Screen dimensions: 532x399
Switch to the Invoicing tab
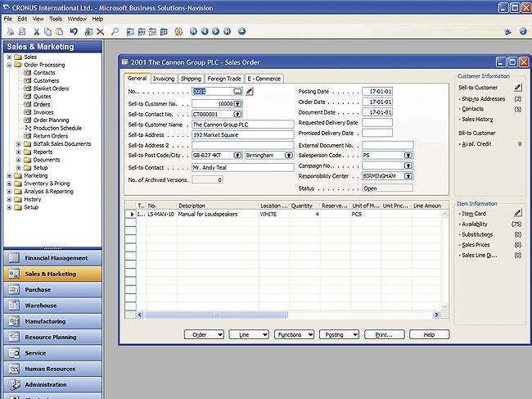164,79
